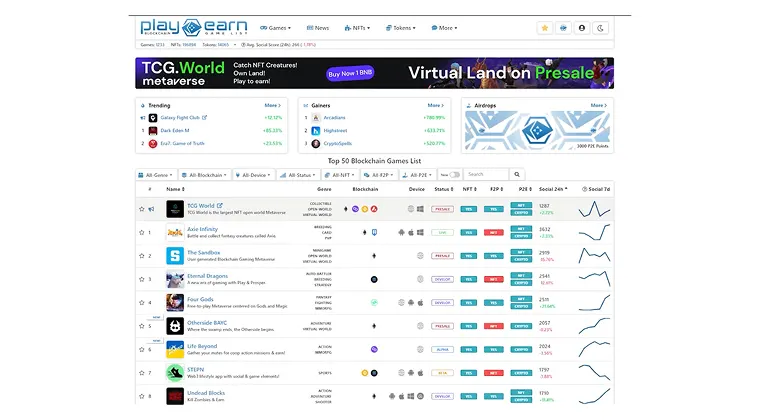760x420 pixels.
Task: Expand the All-Genre filter dropdown
Action: pos(157,174)
